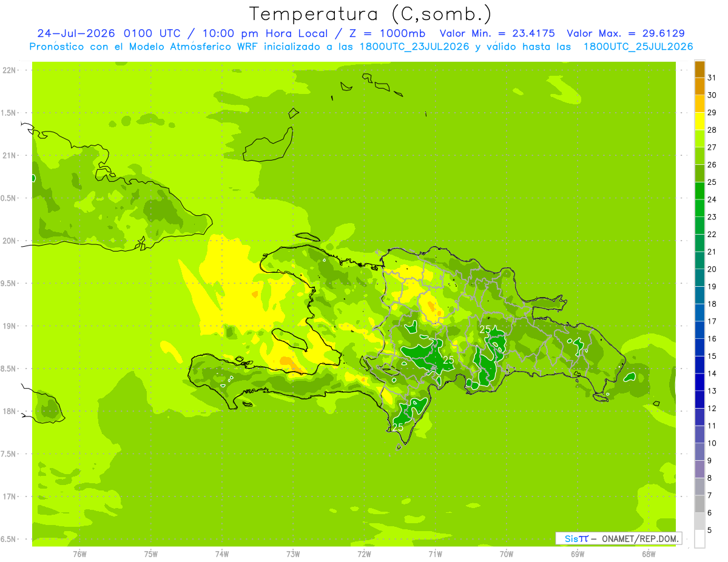Image resolution: width=728 pixels, height=562 pixels.
Task: Click the "21N" latitude axis label
Action: (x=9, y=156)
